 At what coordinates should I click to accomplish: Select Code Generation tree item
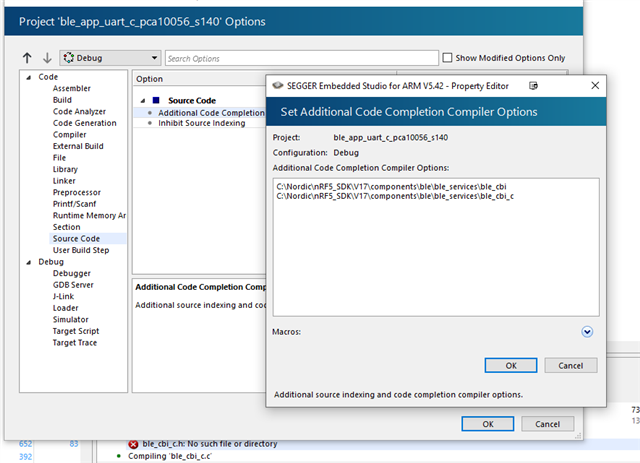point(84,123)
